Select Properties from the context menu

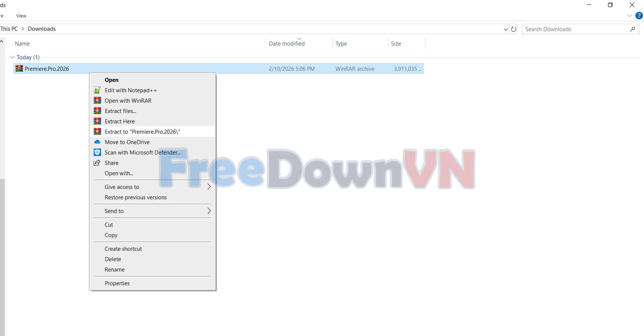tap(117, 283)
